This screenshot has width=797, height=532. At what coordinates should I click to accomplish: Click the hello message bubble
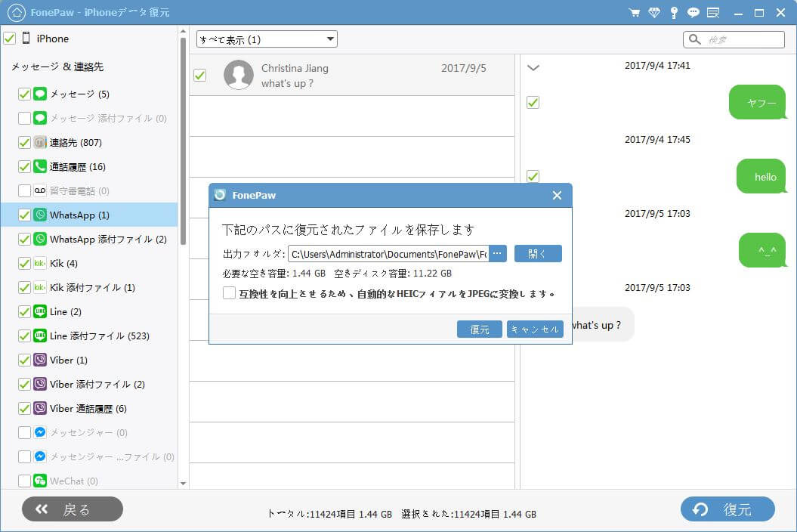pos(761,177)
